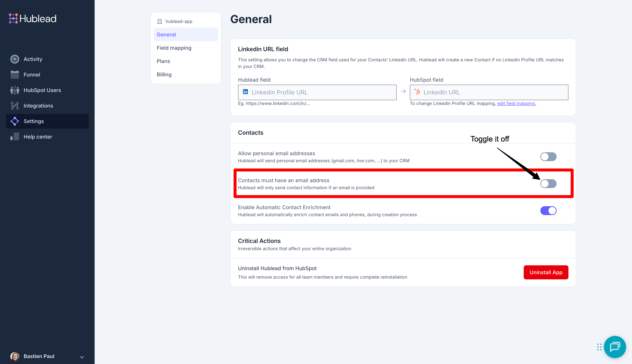632x364 pixels.
Task: Toggle Contacts must have an email address
Action: [x=548, y=184]
